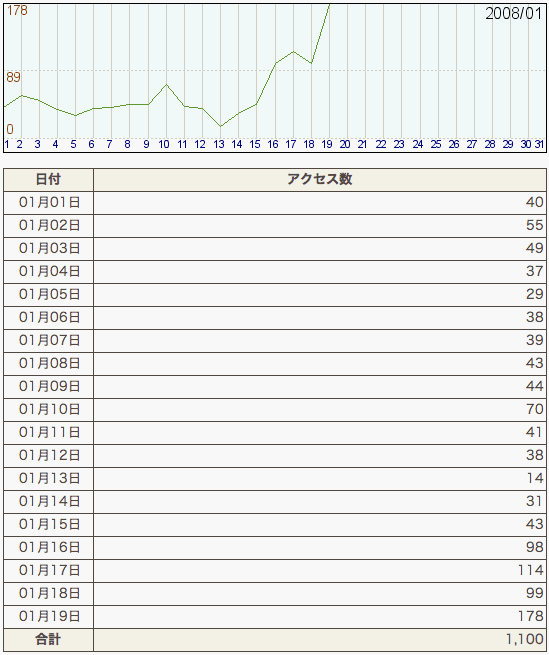
Task: Select the 01月11日 date cell
Action: point(48,432)
